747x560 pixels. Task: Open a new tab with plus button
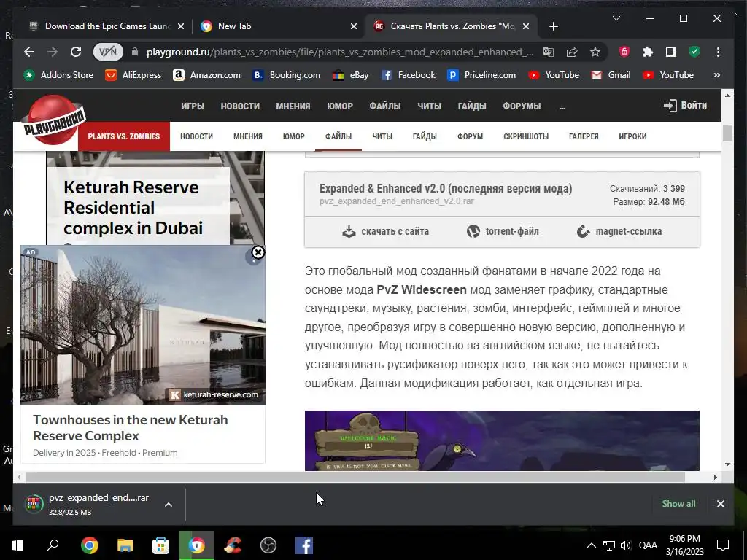(553, 26)
